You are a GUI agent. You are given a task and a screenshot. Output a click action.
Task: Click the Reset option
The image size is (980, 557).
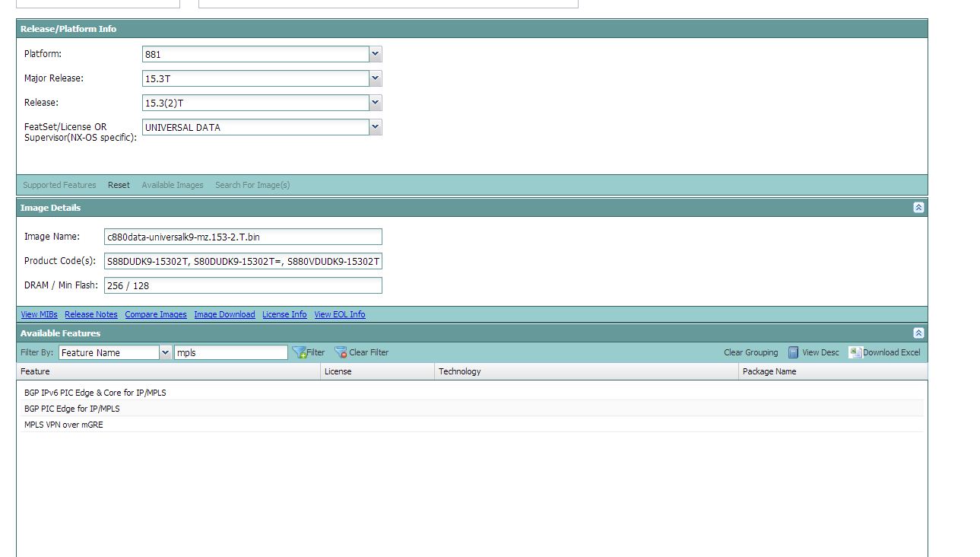[x=119, y=185]
